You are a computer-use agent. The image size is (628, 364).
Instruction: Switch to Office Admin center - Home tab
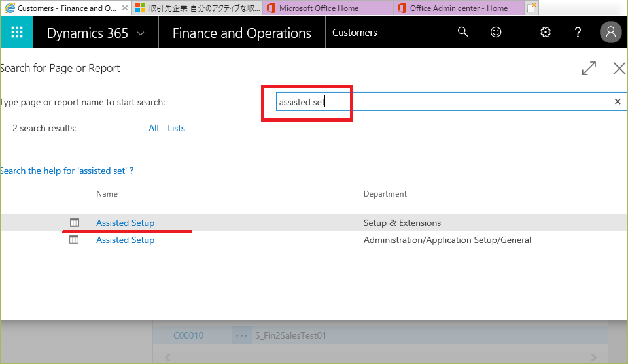pyautogui.click(x=459, y=8)
